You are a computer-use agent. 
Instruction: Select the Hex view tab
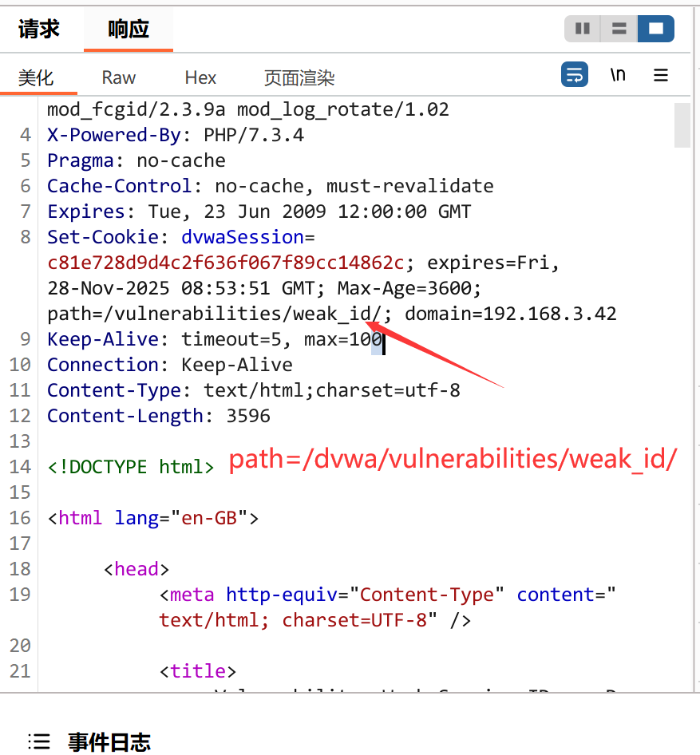[x=201, y=77]
